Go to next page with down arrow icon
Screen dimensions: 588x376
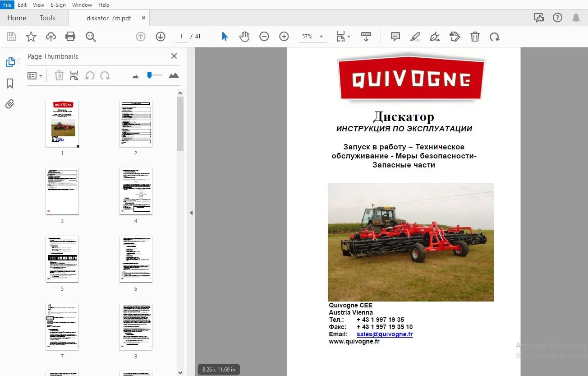pos(161,37)
